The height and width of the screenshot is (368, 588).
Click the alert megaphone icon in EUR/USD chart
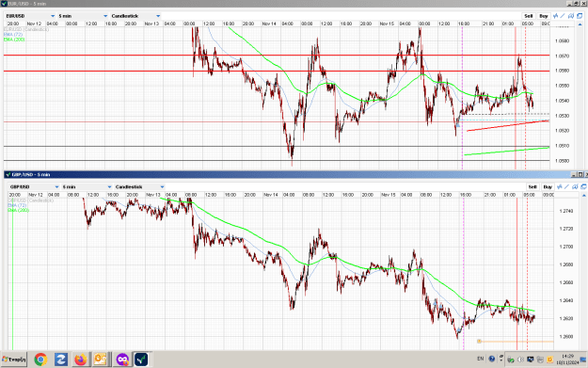pyautogui.click(x=571, y=16)
